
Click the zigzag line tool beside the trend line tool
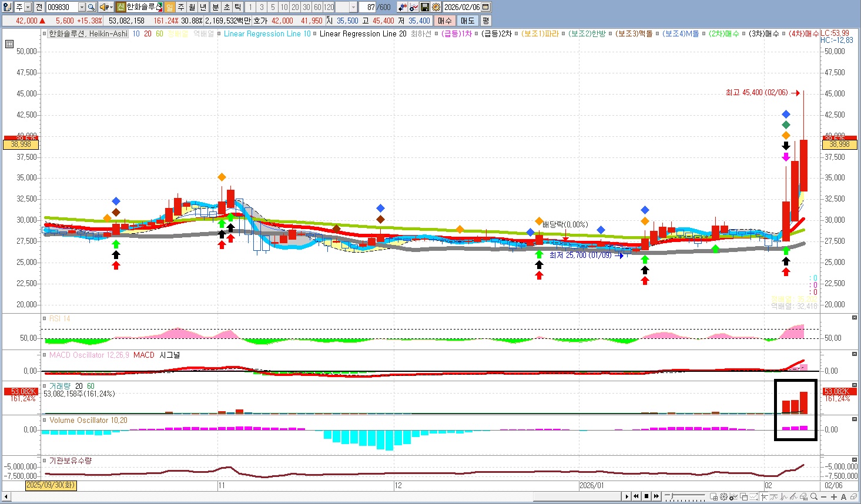783,497
